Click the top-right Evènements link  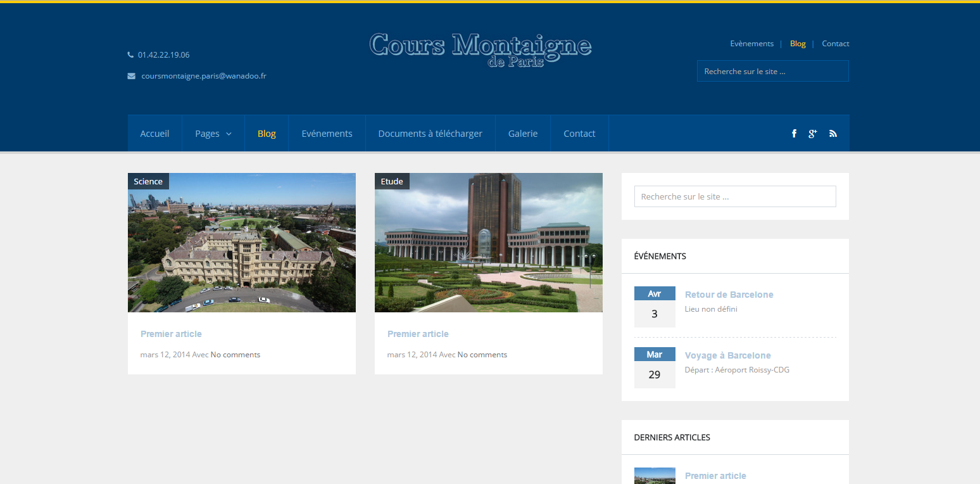point(751,44)
